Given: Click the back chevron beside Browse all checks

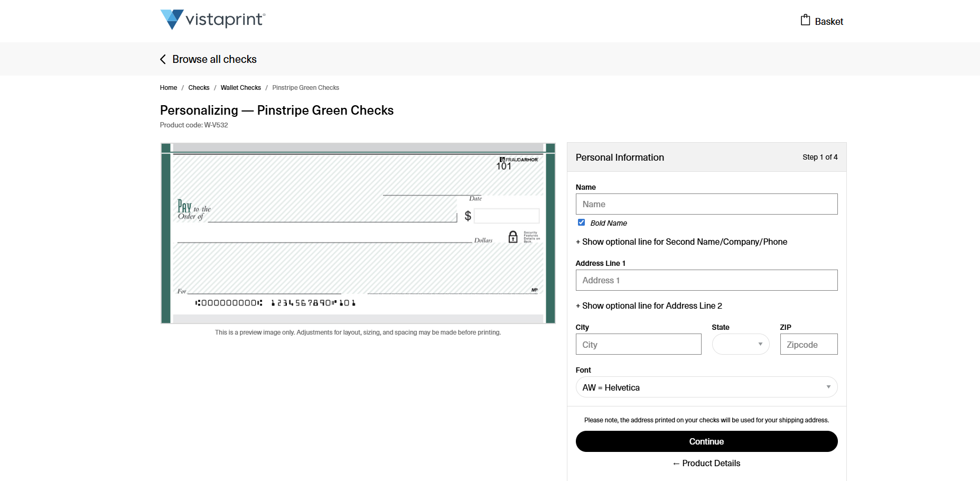Looking at the screenshot, I should [x=163, y=59].
